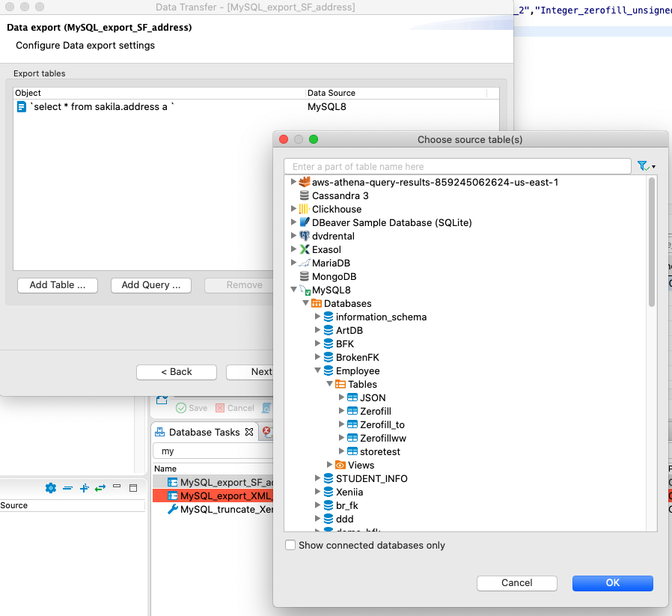
Task: Collapse the MySQL8 tree node
Action: tap(294, 290)
